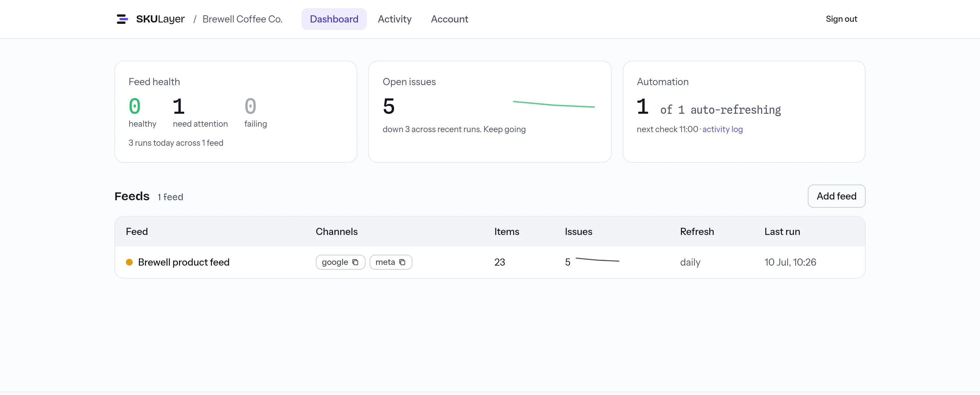Copy the meta channel feed URL
Image resolution: width=980 pixels, height=395 pixels.
(402, 262)
